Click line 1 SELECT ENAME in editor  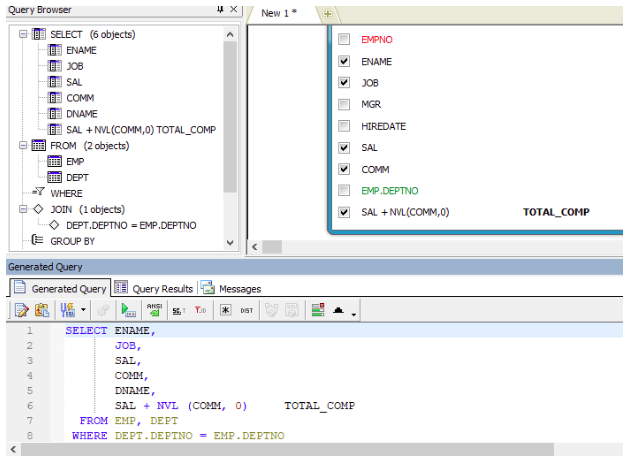[x=110, y=331]
